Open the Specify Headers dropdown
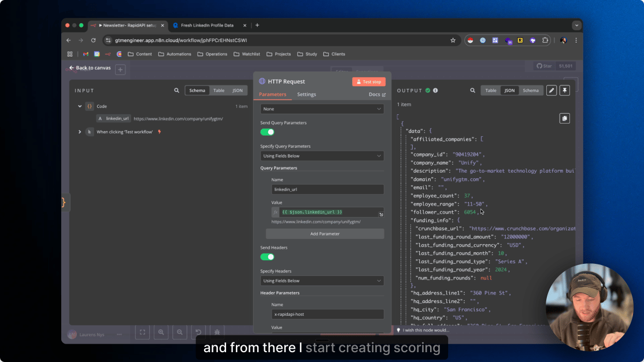The height and width of the screenshot is (362, 644). tap(322, 281)
